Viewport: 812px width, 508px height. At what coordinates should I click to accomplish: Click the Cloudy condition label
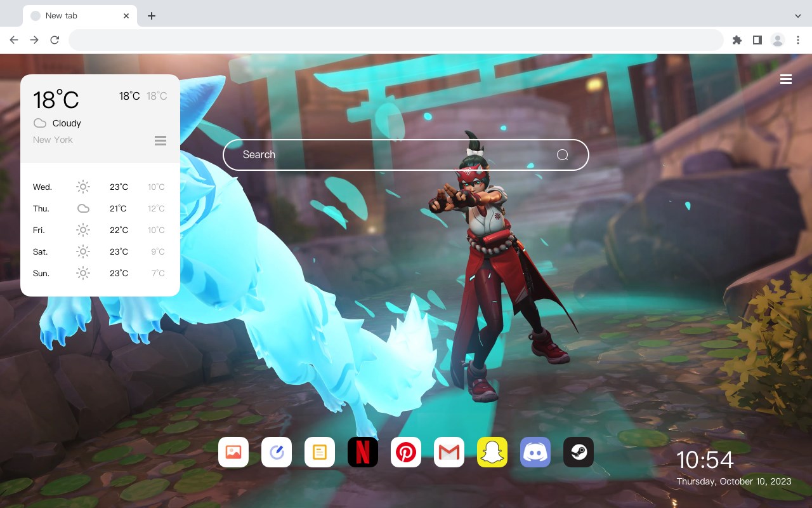67,123
